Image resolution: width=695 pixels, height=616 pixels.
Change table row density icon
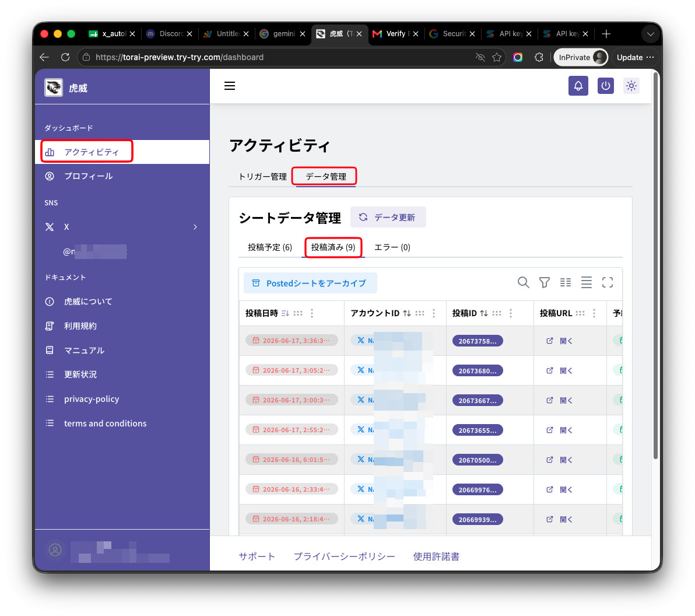click(586, 282)
